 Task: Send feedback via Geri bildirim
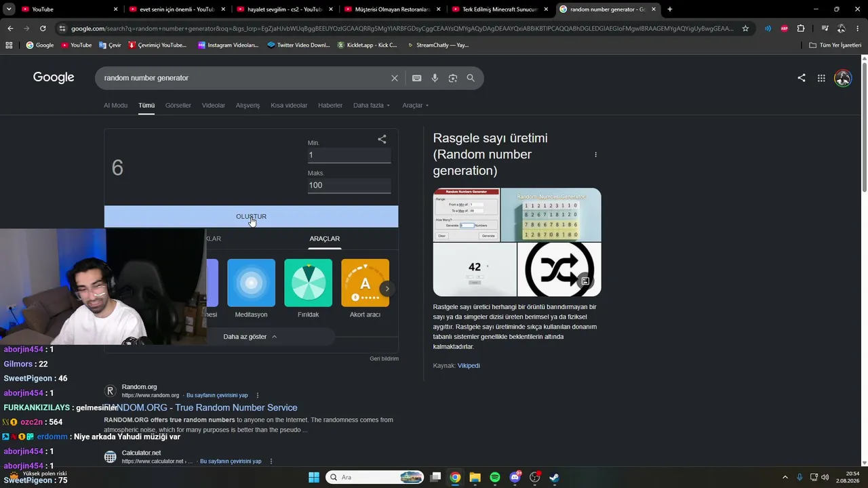384,359
